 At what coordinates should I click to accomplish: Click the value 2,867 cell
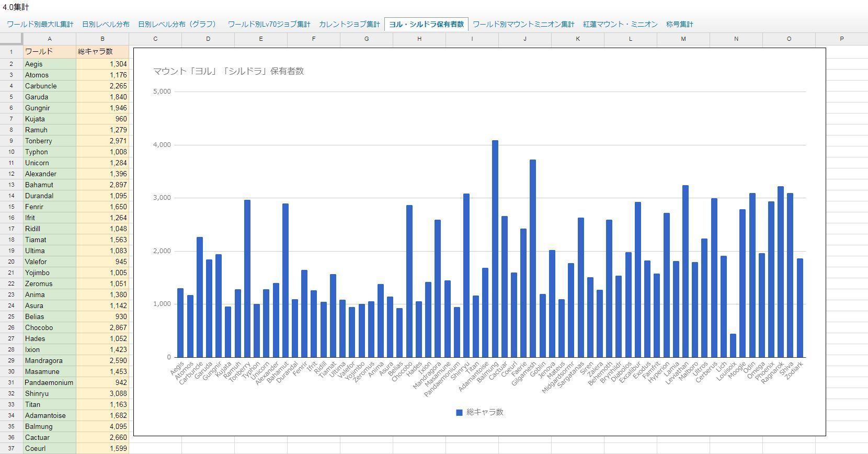102,327
